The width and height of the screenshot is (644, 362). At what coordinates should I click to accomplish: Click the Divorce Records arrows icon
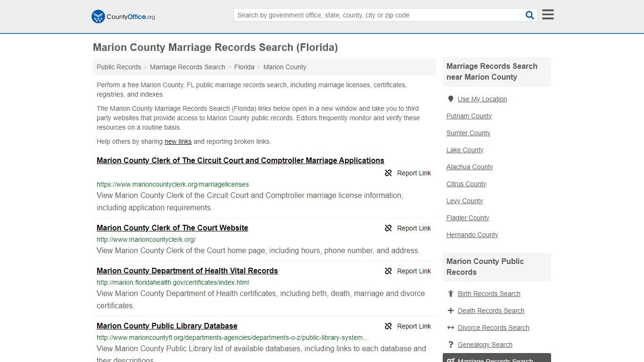click(x=451, y=328)
